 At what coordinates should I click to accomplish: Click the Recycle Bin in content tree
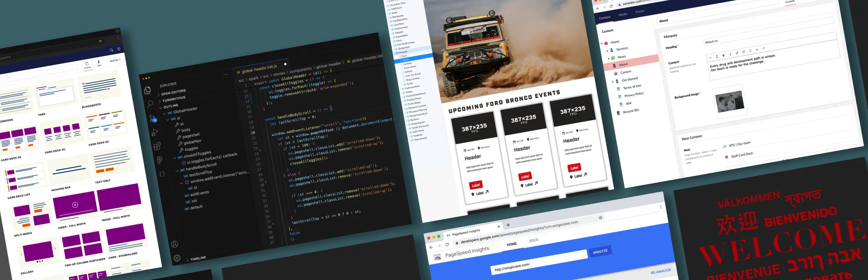click(x=631, y=111)
